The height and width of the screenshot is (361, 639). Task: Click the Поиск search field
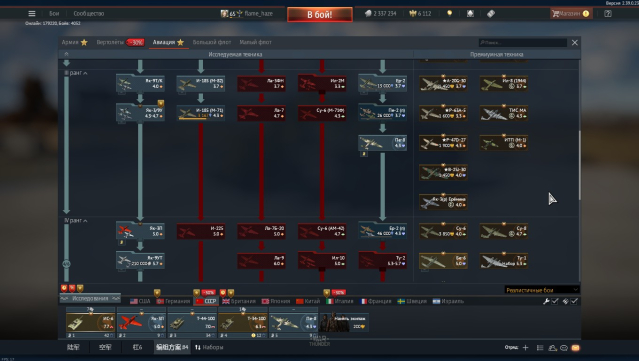[x=523, y=42]
